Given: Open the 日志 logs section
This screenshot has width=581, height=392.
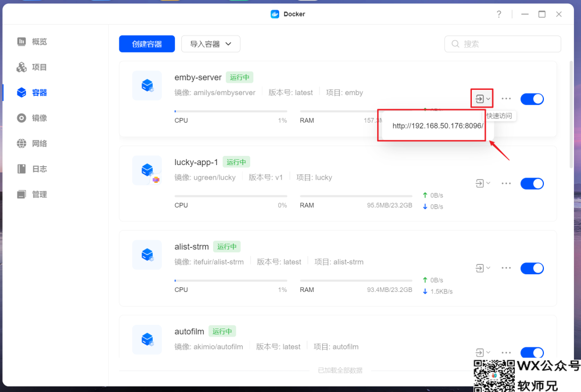Looking at the screenshot, I should point(32,169).
